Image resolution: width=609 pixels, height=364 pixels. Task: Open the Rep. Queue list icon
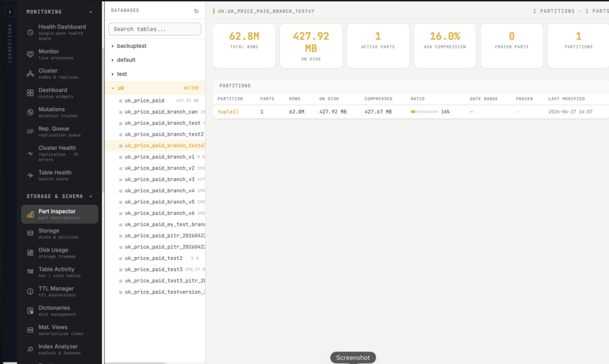point(30,131)
